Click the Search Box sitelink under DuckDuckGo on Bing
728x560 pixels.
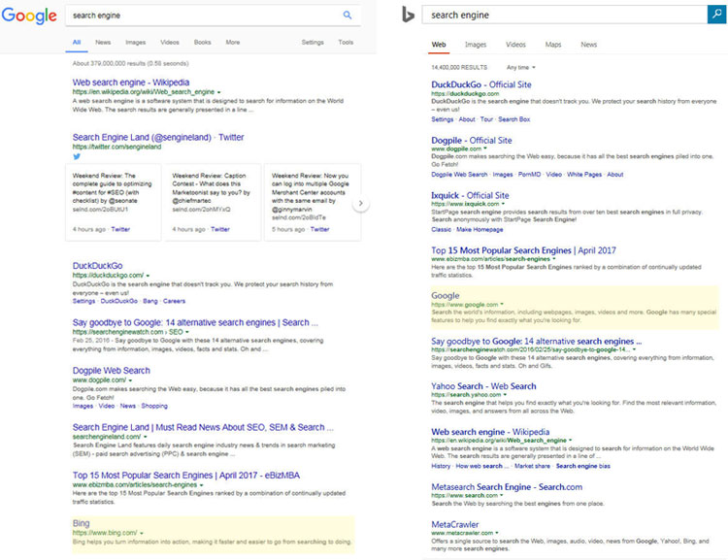[x=513, y=119]
